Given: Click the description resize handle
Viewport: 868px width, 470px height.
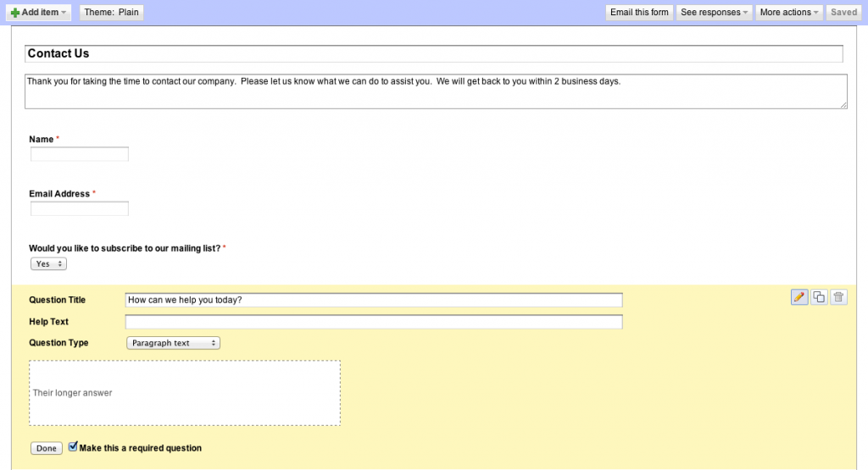Looking at the screenshot, I should [x=843, y=104].
